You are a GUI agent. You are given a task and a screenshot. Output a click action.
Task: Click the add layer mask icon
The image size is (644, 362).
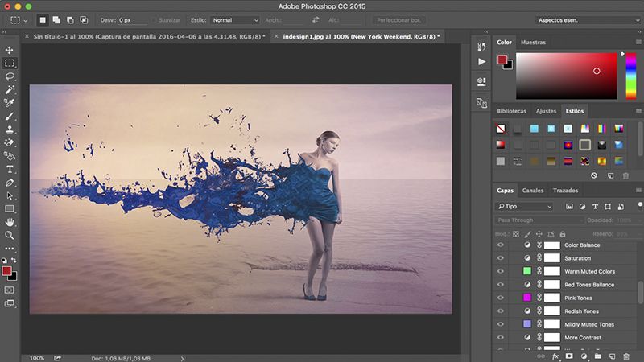pyautogui.click(x=569, y=355)
